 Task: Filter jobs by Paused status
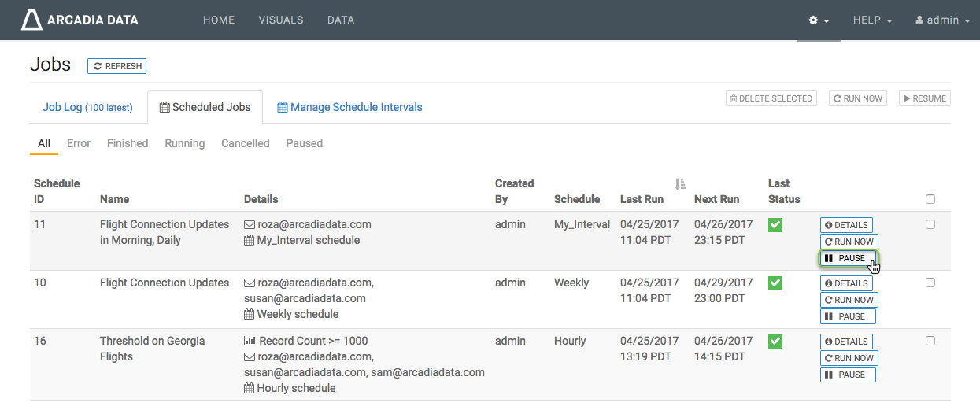tap(304, 143)
